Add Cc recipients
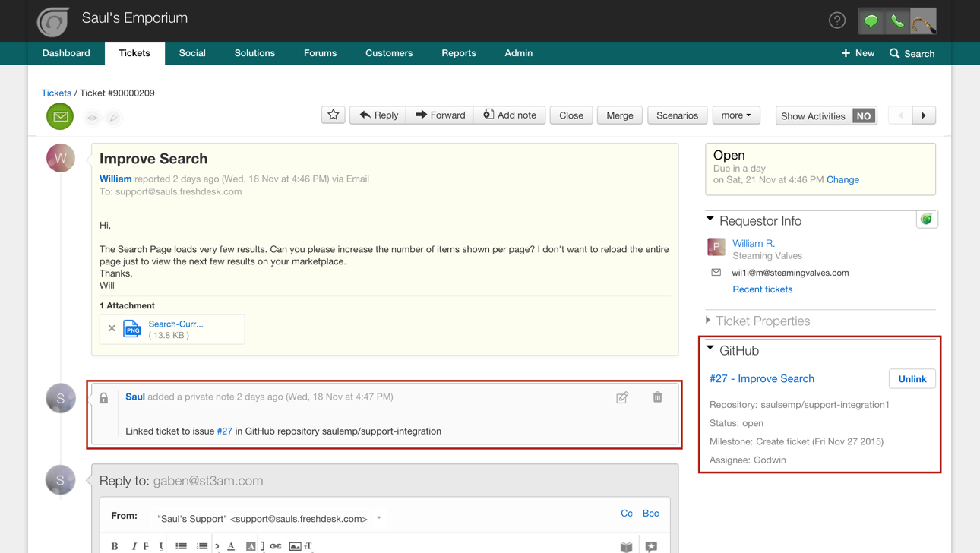 [627, 513]
